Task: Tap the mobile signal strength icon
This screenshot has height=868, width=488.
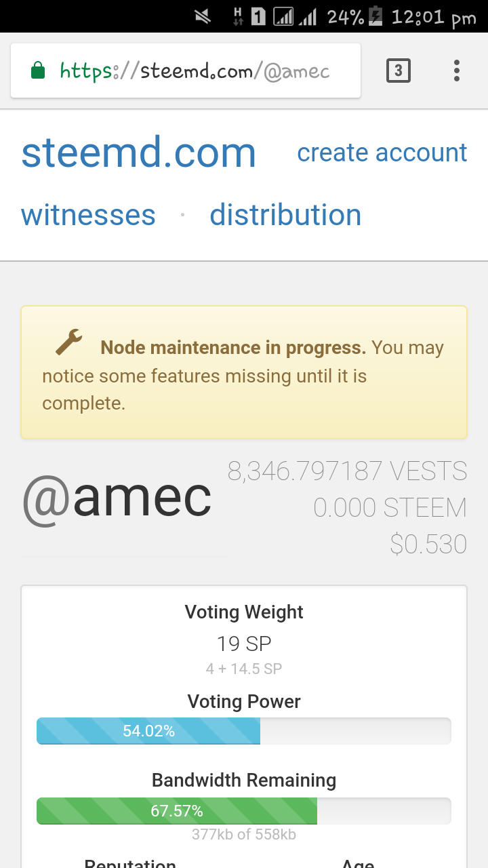Action: [x=284, y=16]
